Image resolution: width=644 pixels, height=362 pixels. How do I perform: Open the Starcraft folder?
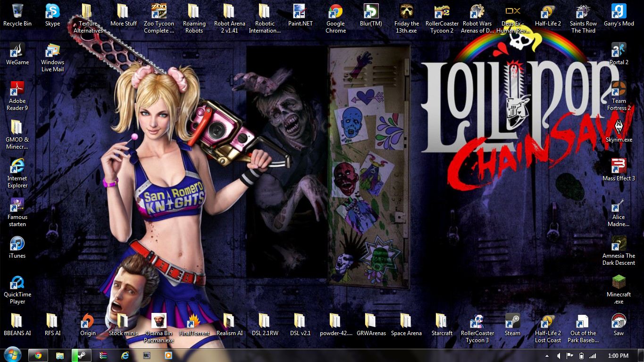tap(442, 324)
